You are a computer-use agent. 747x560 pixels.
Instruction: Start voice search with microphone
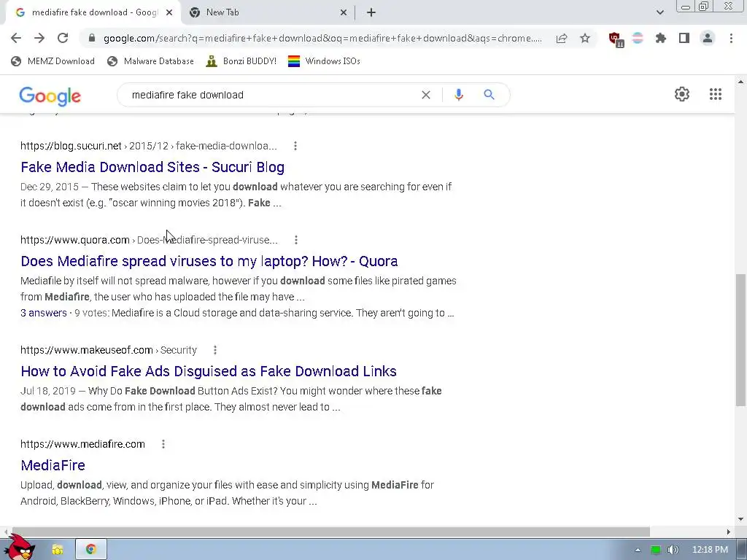coord(459,95)
